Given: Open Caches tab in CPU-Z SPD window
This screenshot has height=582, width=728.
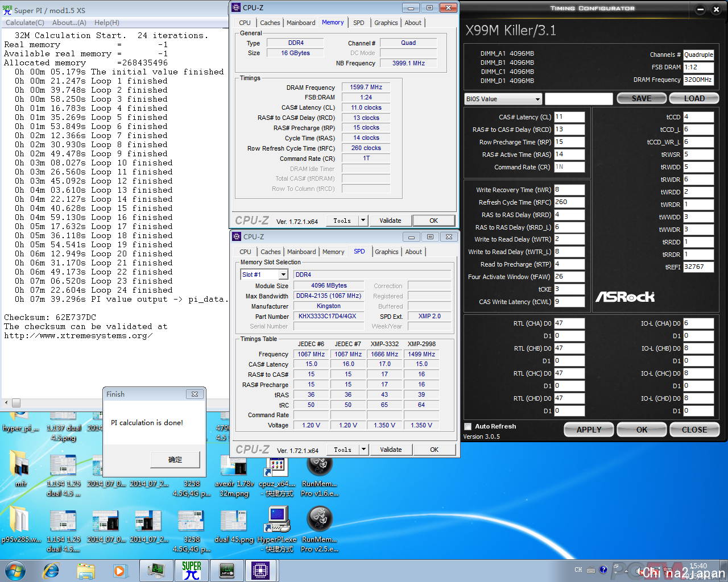Looking at the screenshot, I should [271, 252].
